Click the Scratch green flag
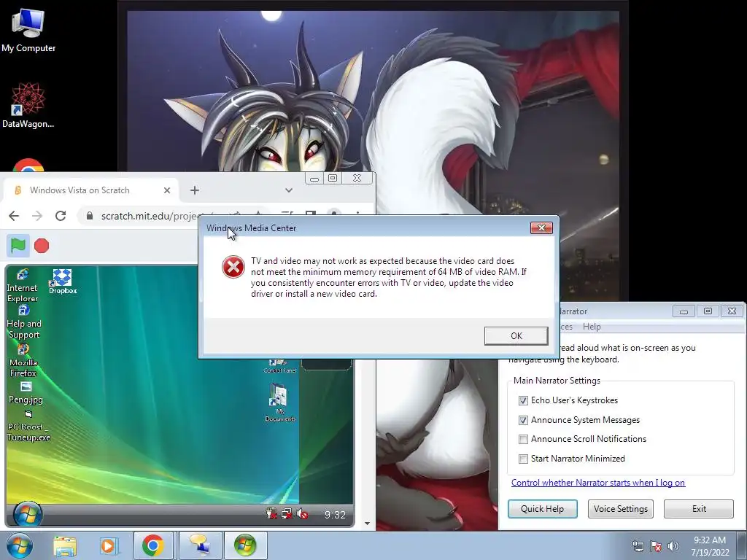747x560 pixels. pyautogui.click(x=18, y=246)
